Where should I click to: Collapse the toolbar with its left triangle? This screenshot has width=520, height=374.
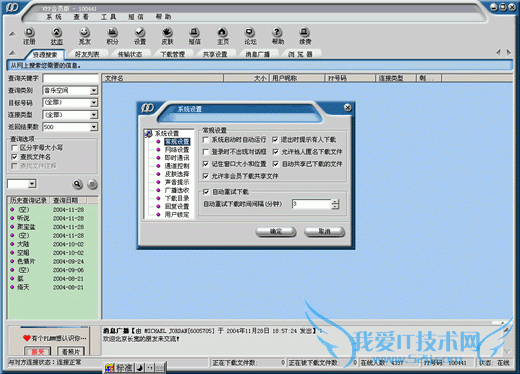[x=12, y=34]
